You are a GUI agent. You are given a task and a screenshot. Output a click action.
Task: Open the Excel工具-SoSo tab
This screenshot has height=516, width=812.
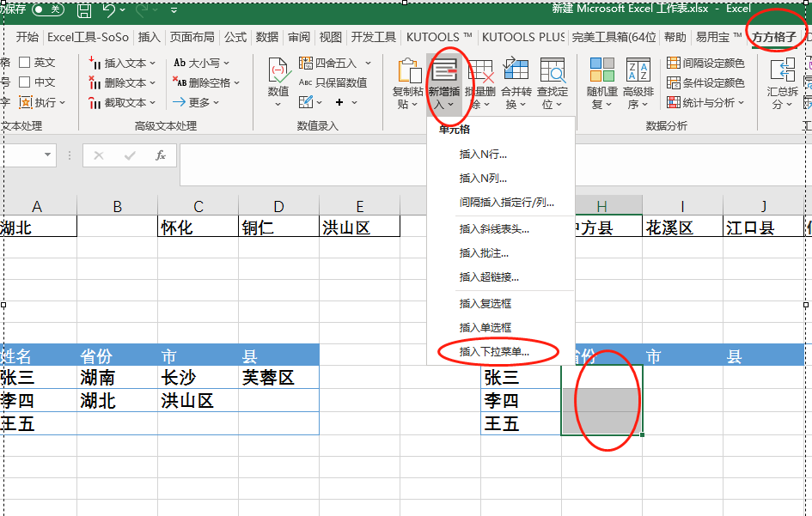coord(88,37)
